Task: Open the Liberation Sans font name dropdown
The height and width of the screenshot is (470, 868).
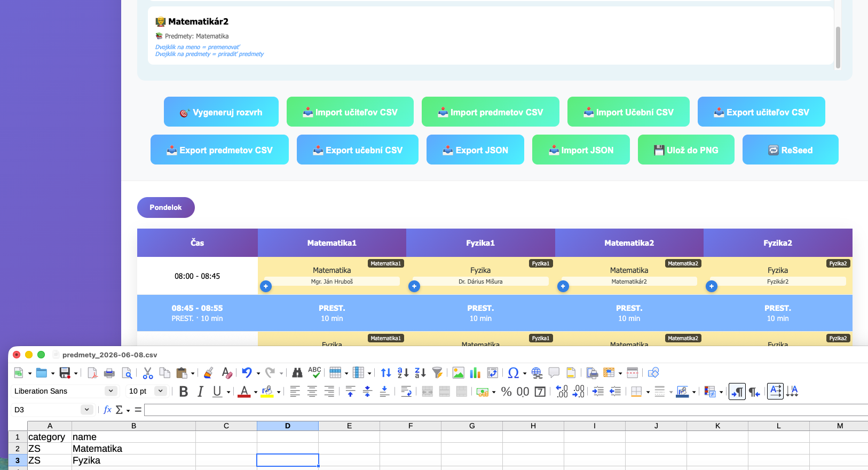Action: tap(111, 391)
